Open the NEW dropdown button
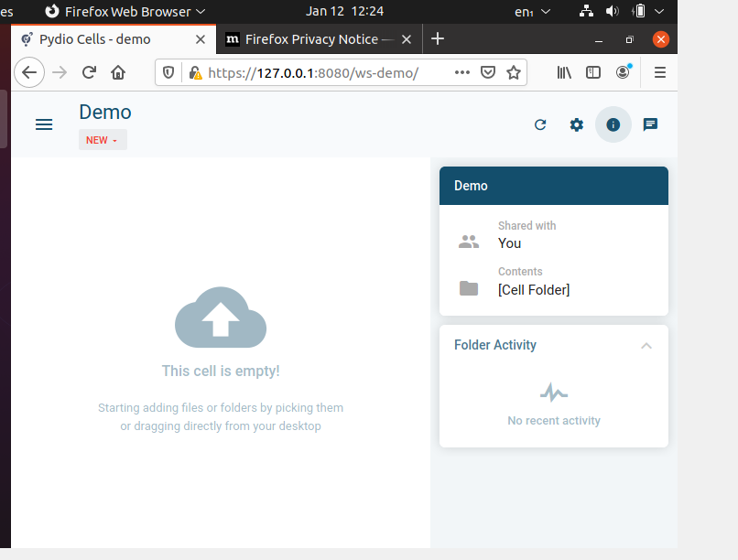This screenshot has height=560, width=738. pos(103,140)
